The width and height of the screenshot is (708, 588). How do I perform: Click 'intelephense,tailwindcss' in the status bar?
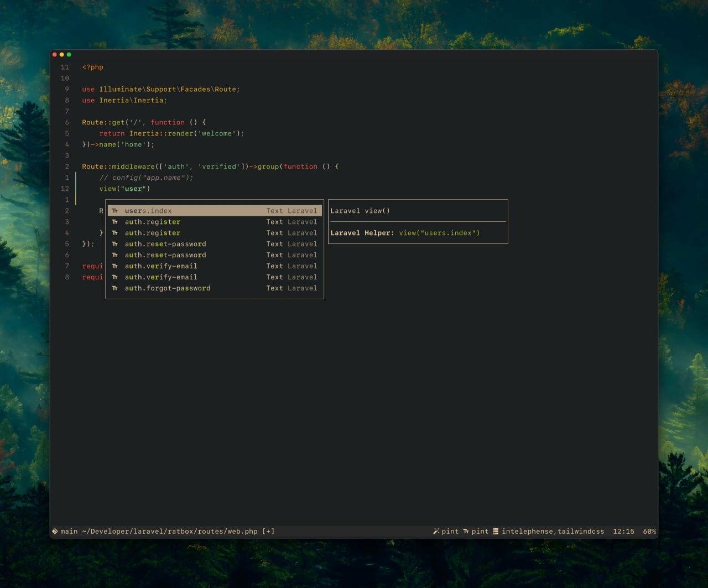[x=554, y=531]
